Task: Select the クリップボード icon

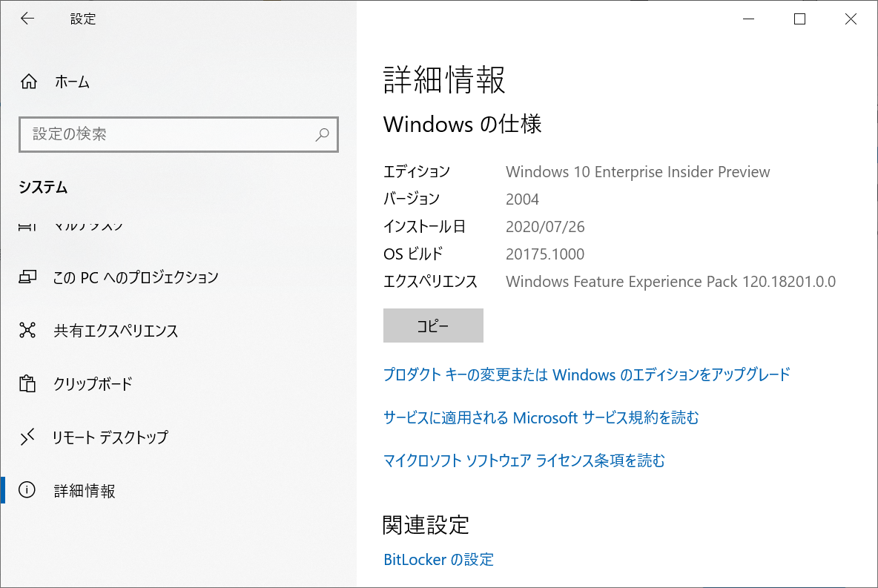Action: tap(27, 383)
